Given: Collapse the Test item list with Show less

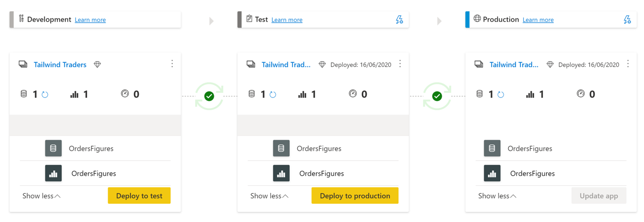Looking at the screenshot, I should coord(269,196).
